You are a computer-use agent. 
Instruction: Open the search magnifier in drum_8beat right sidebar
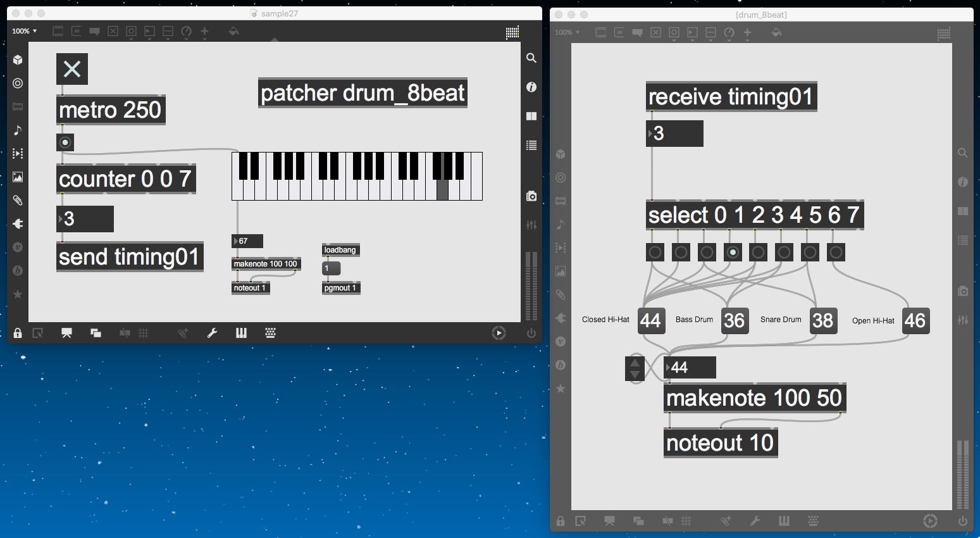[962, 153]
